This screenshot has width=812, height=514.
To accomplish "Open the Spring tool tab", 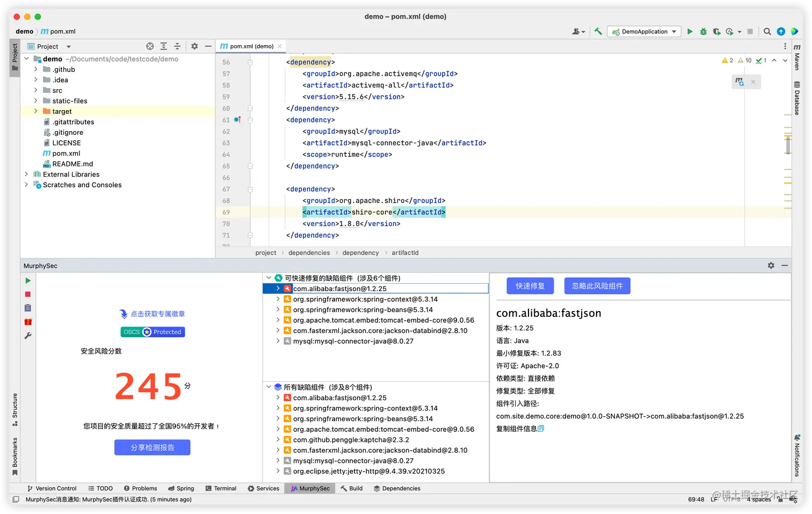I will coord(181,488).
